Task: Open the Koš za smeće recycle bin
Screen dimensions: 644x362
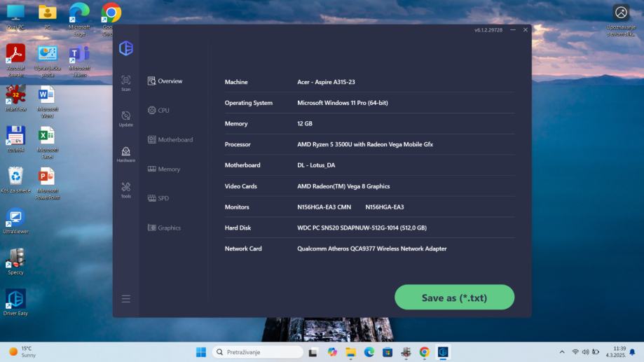Action: [15, 180]
